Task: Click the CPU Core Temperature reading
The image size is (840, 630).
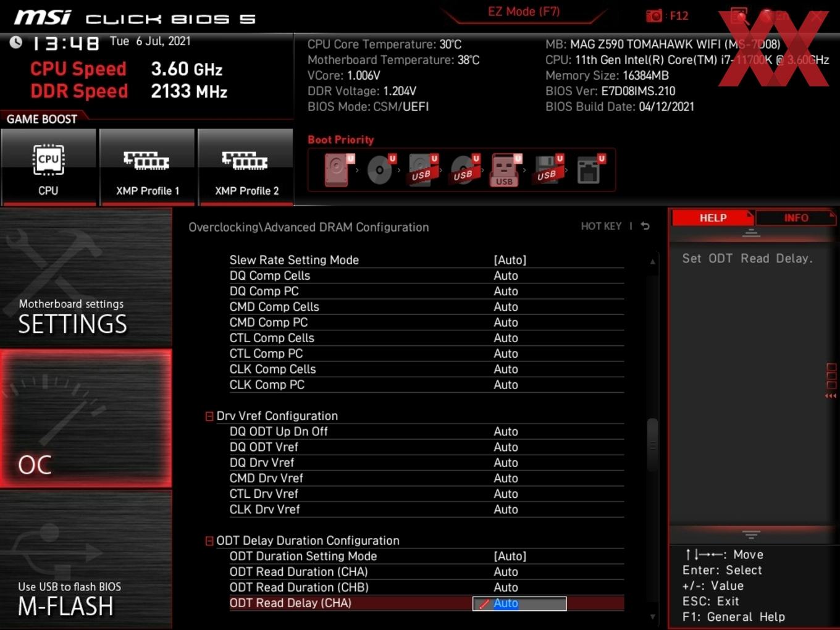Action: tap(384, 44)
